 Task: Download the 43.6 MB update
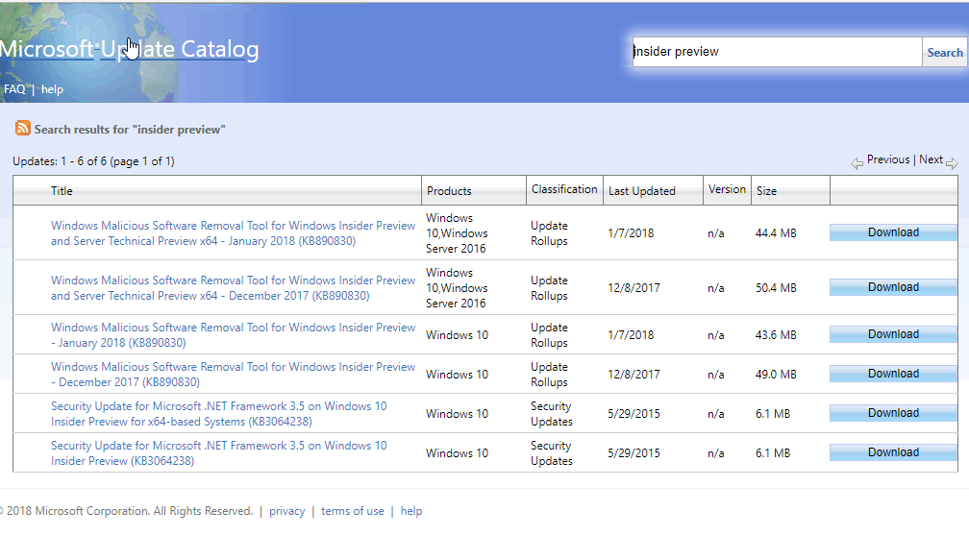coord(893,334)
